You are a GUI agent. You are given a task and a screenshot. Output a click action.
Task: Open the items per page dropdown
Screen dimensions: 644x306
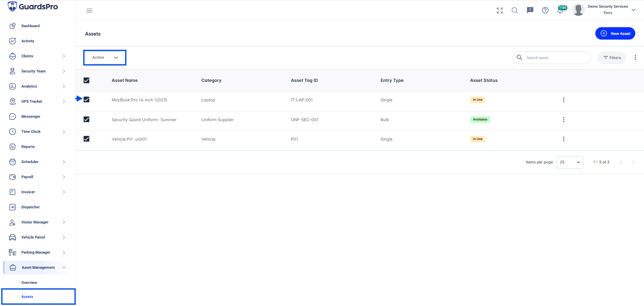click(570, 162)
